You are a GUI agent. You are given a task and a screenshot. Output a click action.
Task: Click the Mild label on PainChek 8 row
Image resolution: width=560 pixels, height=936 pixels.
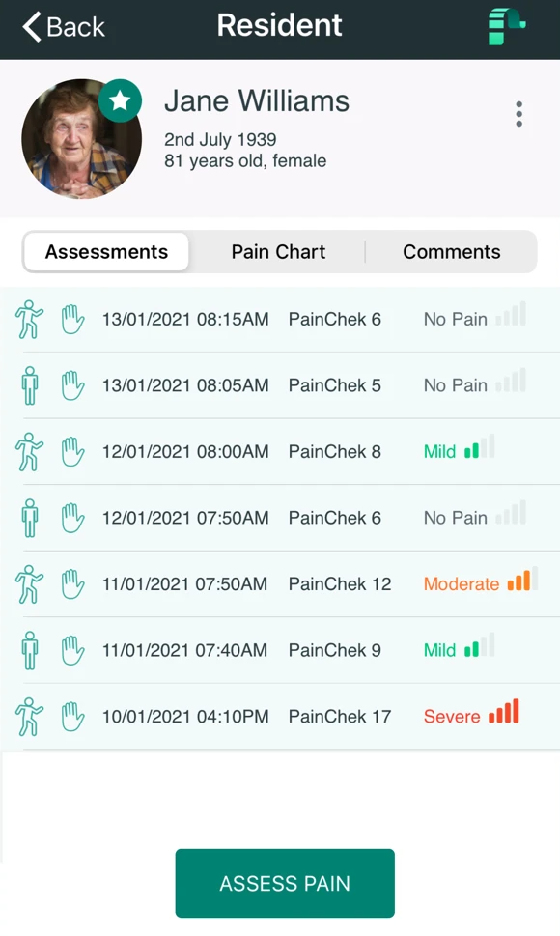coord(439,452)
